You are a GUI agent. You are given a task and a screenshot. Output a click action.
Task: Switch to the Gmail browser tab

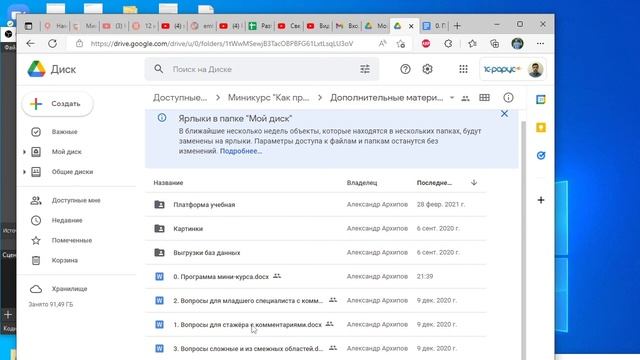(347, 26)
